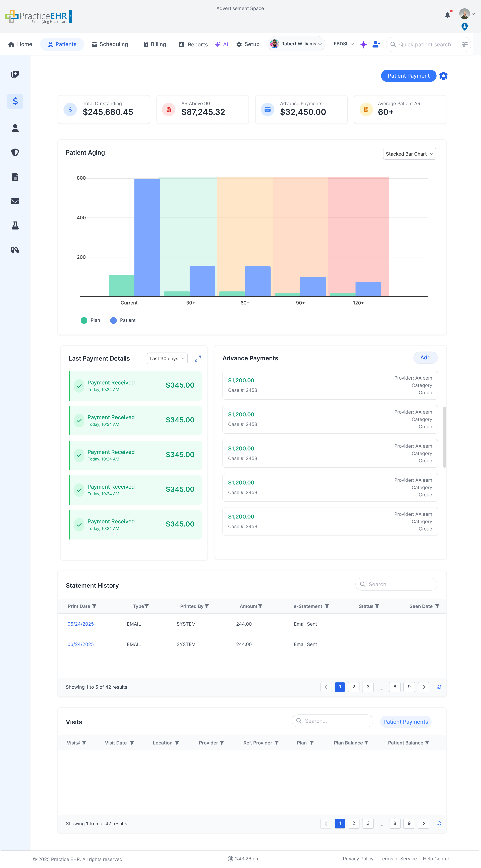Switch to the Scheduling section
This screenshot has height=868, width=481.
pyautogui.click(x=110, y=44)
